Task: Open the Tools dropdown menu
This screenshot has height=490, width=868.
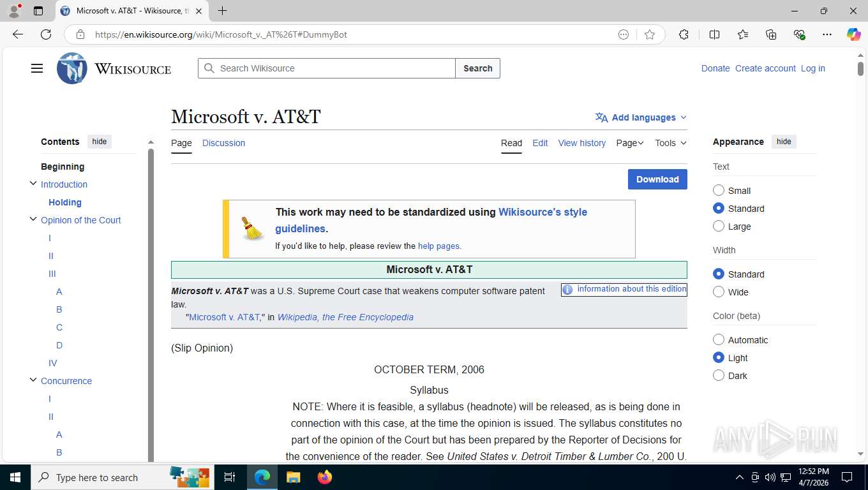Action: point(671,143)
